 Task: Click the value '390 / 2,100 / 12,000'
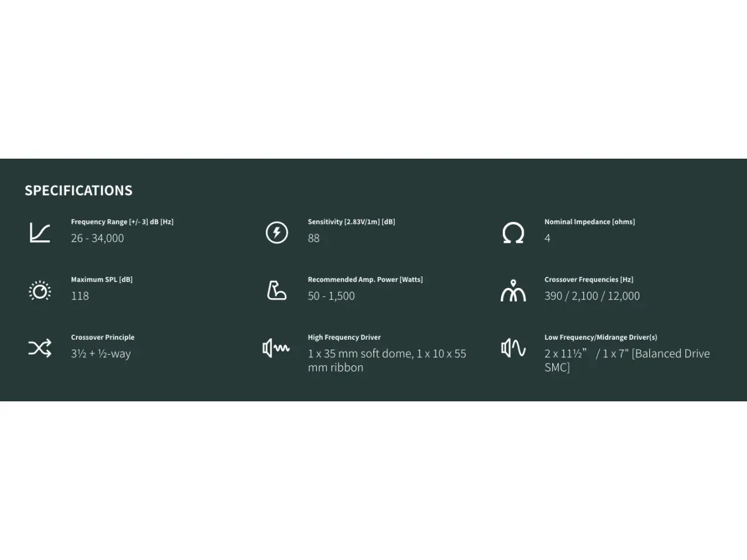(592, 296)
